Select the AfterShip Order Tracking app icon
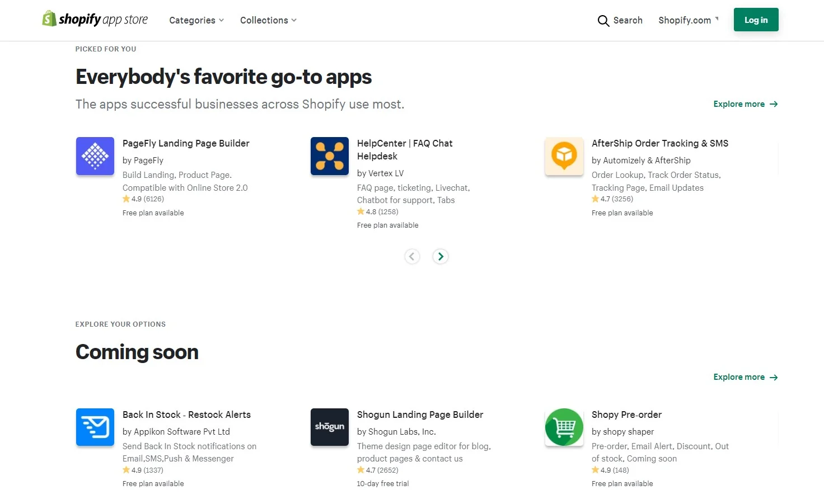 (x=564, y=156)
